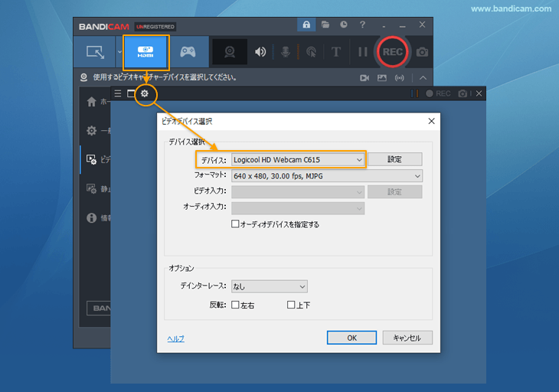
Task: Toggle the webcam overlay icon
Action: [x=229, y=52]
